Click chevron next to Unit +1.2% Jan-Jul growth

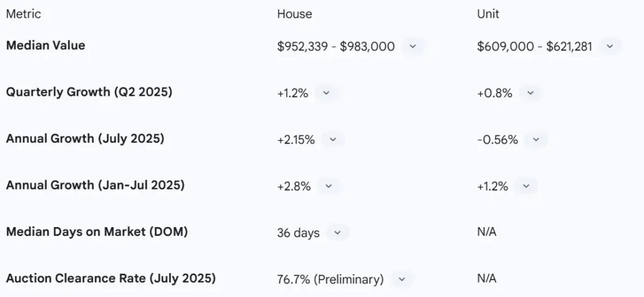coord(526,186)
